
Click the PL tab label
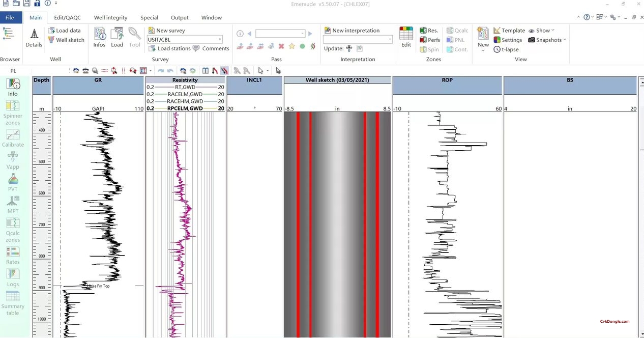tap(13, 71)
